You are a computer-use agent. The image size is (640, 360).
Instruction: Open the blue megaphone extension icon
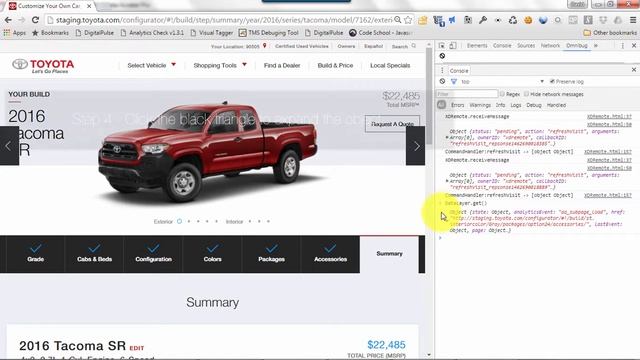click(x=453, y=20)
